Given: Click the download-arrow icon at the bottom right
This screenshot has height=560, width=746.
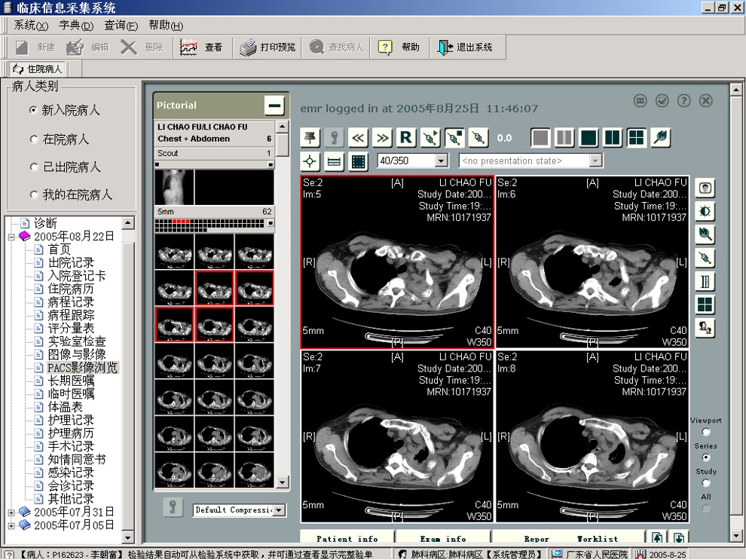Looking at the screenshot, I should pos(678,537).
